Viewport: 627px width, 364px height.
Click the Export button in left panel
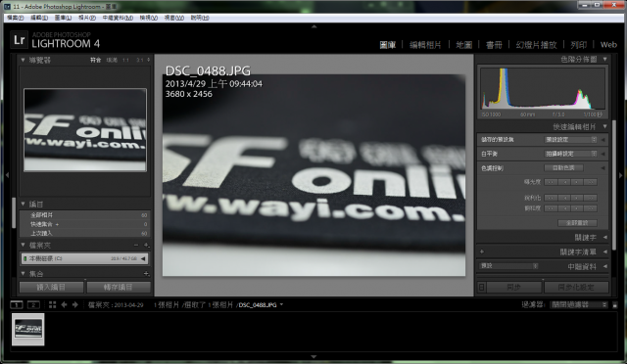pos(119,288)
